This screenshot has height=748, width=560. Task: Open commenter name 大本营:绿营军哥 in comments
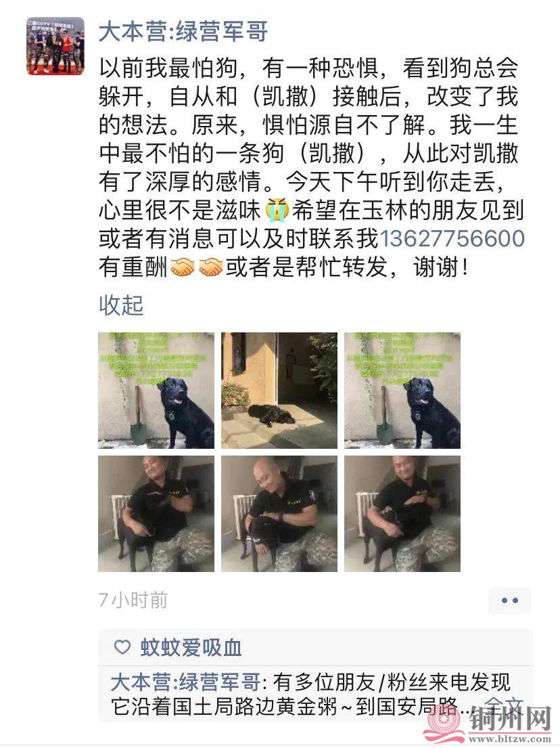[186, 682]
